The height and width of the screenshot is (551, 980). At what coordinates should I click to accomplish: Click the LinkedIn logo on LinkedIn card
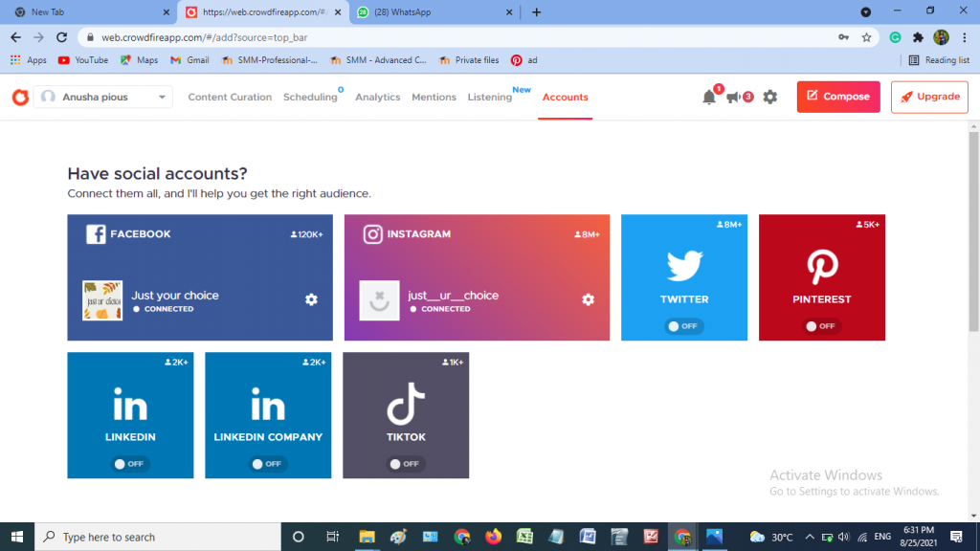[x=130, y=404]
